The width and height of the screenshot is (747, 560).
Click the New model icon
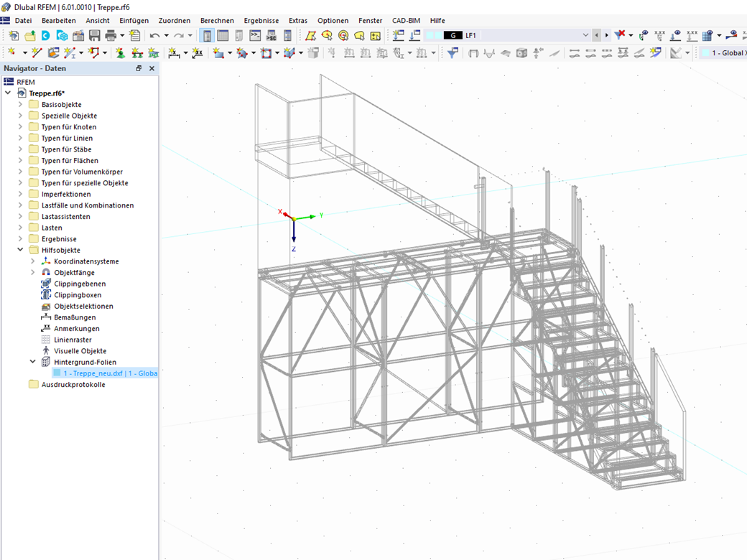pyautogui.click(x=14, y=35)
